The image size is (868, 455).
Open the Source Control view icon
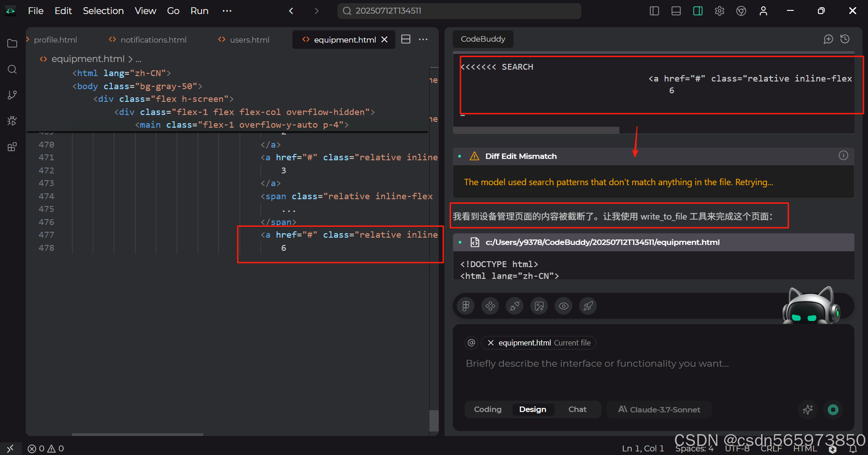pyautogui.click(x=12, y=95)
